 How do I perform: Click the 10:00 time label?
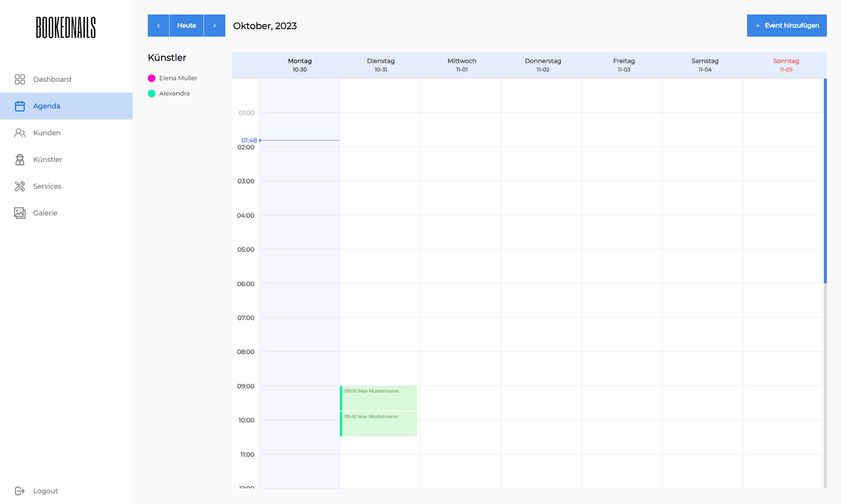(246, 420)
